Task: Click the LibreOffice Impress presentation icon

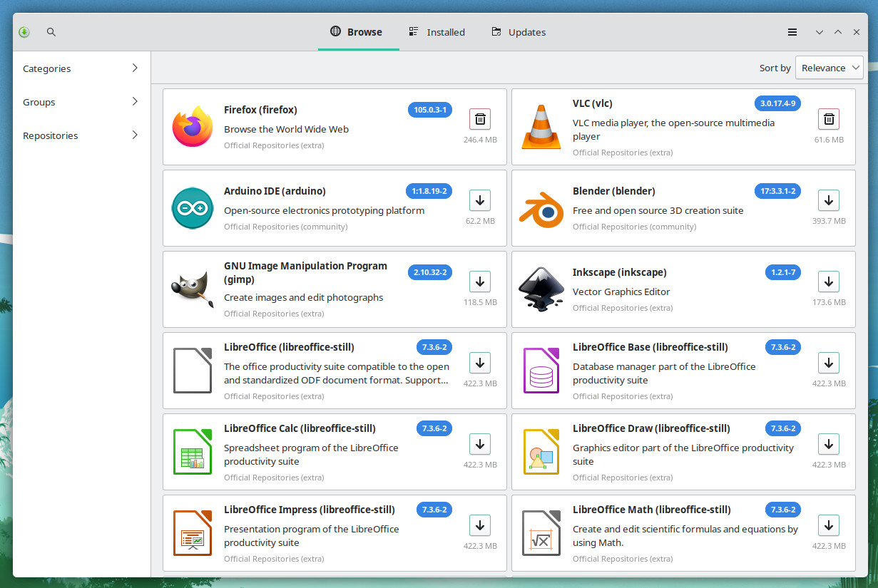Action: (193, 533)
